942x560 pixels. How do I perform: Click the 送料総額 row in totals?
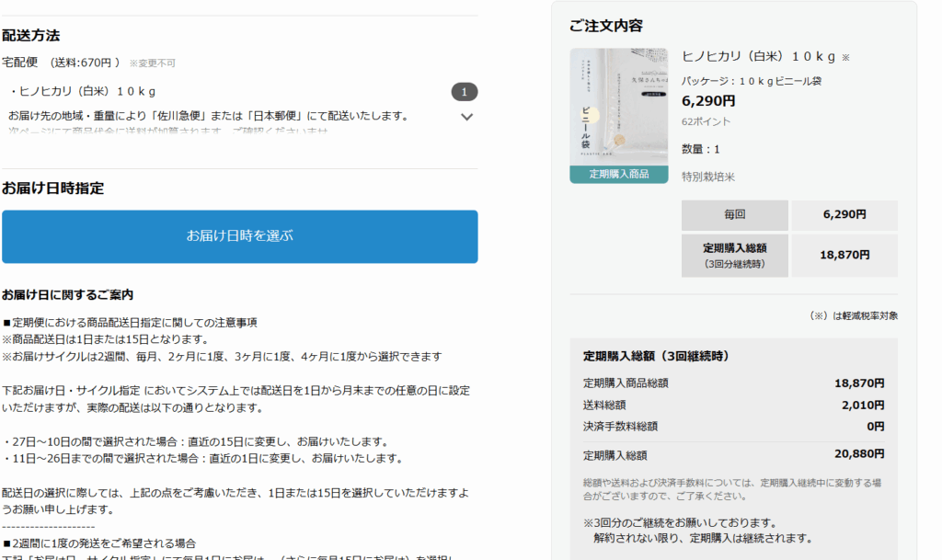604,405
